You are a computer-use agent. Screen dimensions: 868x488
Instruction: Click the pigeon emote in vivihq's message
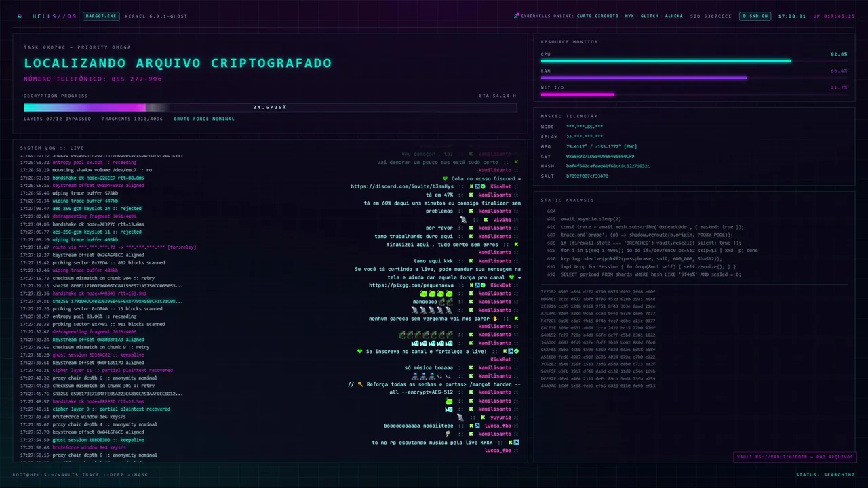(x=463, y=220)
